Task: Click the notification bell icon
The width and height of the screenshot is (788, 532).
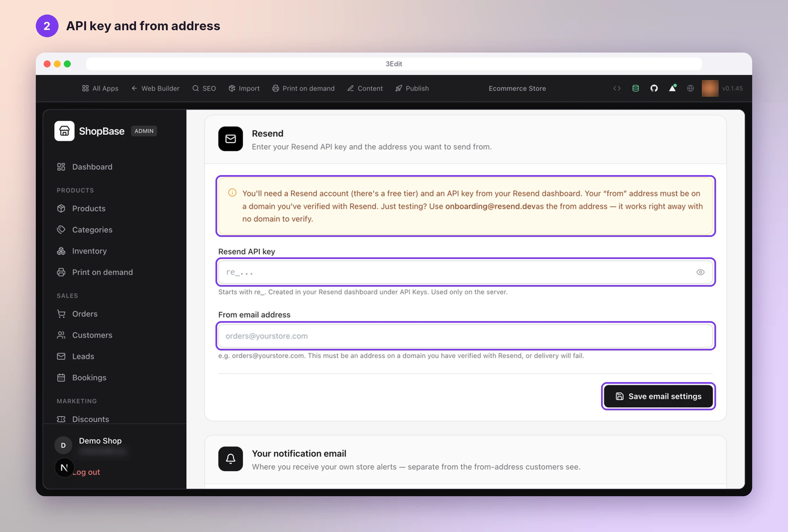Action: pyautogui.click(x=231, y=459)
